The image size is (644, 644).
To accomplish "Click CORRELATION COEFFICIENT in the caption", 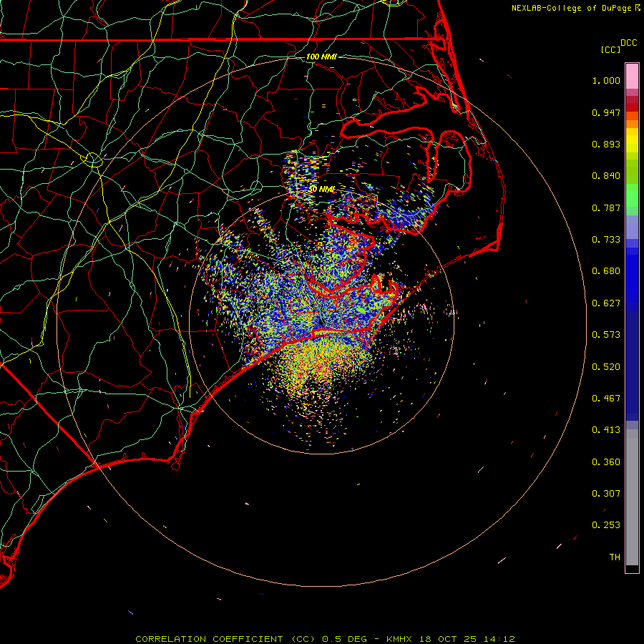I will tap(209, 639).
